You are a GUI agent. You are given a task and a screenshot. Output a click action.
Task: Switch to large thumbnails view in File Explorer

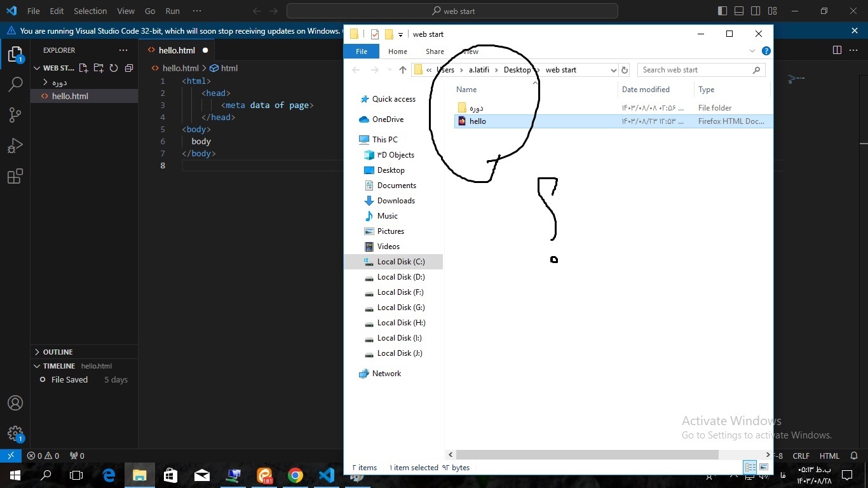(x=764, y=467)
